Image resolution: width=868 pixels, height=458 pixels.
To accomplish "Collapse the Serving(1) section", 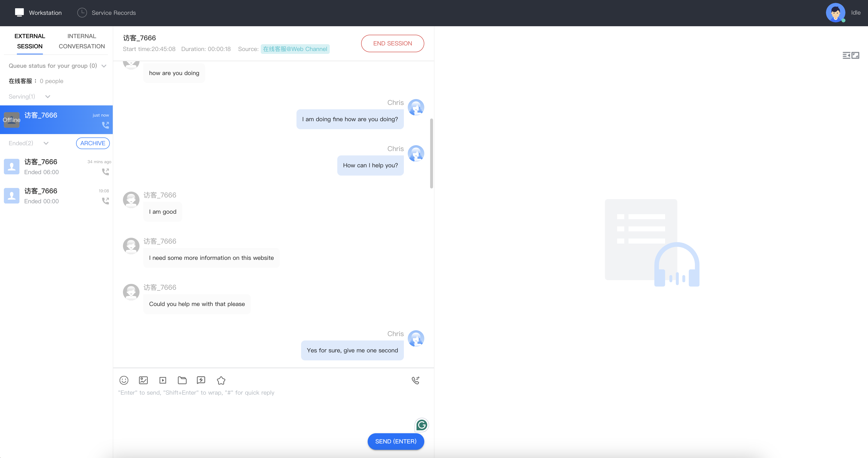I will click(48, 97).
